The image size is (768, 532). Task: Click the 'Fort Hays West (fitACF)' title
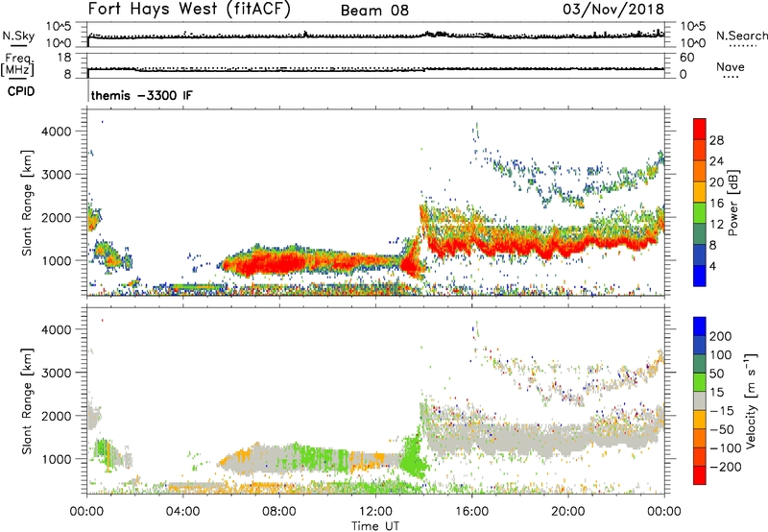(189, 9)
